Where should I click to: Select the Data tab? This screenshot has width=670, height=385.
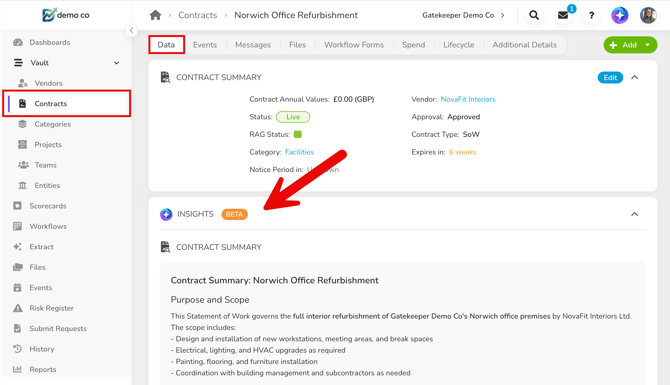166,45
